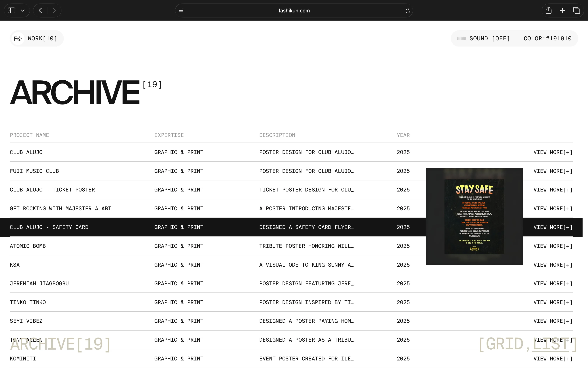Open the sidebar chevron dropdown
Screen dimensions: 588x369
23,10
